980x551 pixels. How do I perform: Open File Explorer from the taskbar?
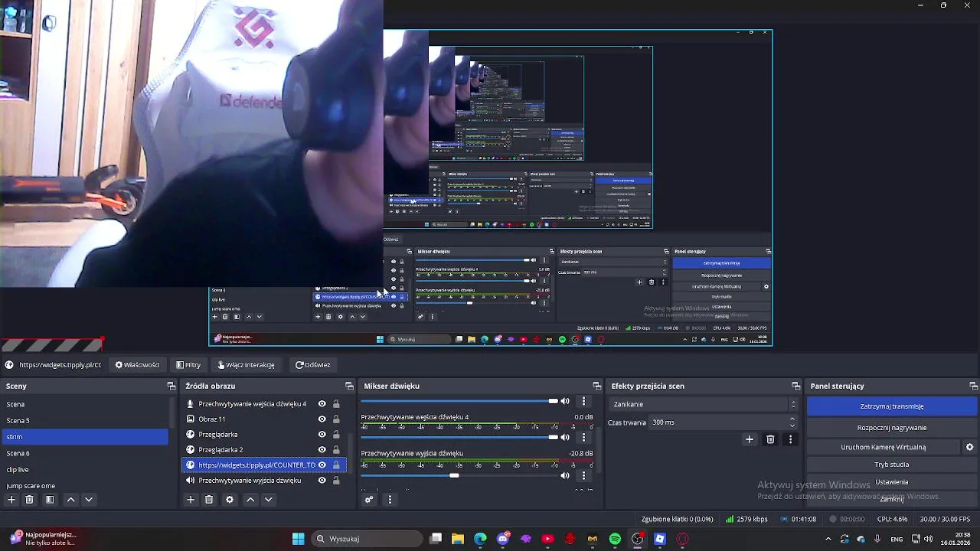(457, 539)
